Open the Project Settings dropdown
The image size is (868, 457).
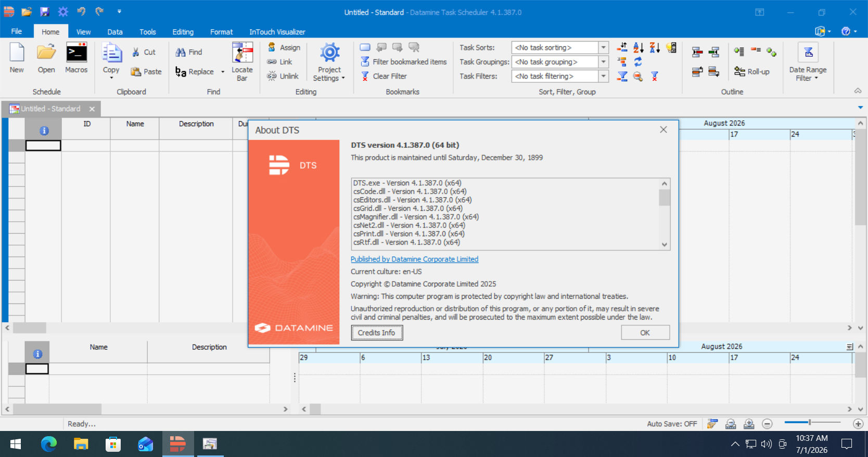coord(329,62)
